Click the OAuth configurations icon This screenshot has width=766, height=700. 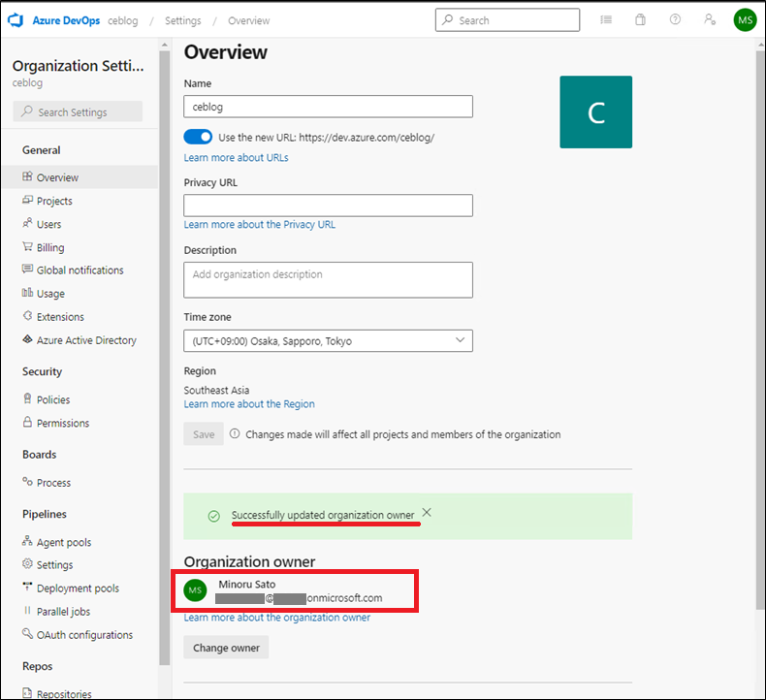(27, 633)
